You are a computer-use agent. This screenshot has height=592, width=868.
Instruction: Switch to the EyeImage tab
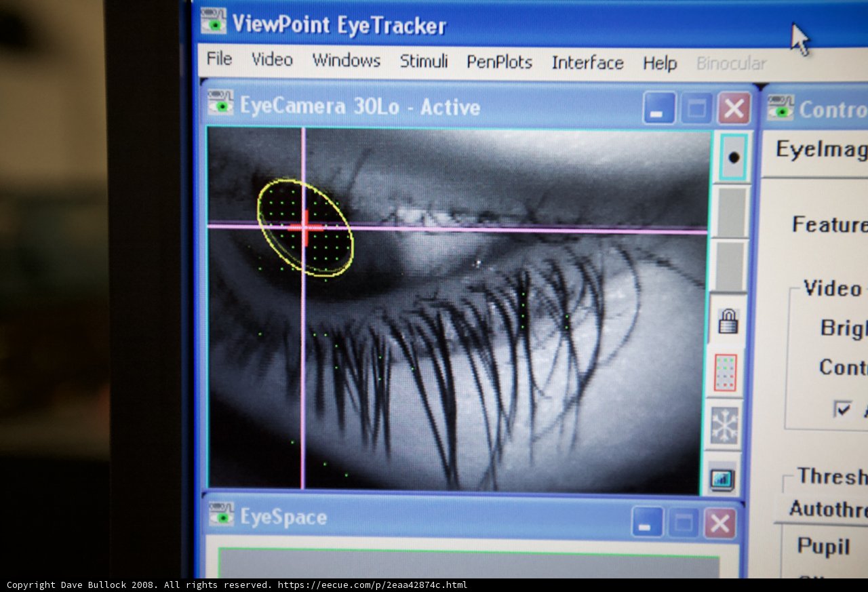pyautogui.click(x=821, y=150)
